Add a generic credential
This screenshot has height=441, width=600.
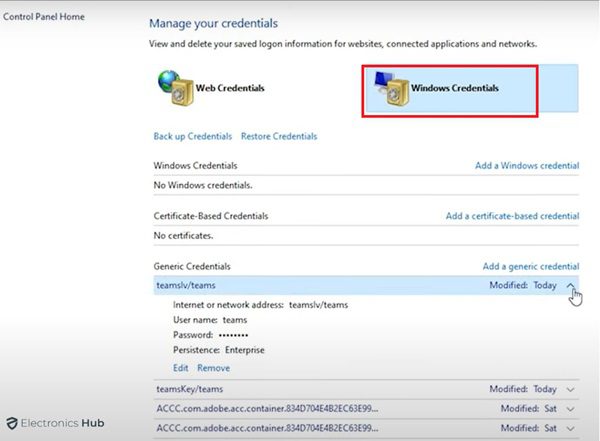(x=531, y=266)
